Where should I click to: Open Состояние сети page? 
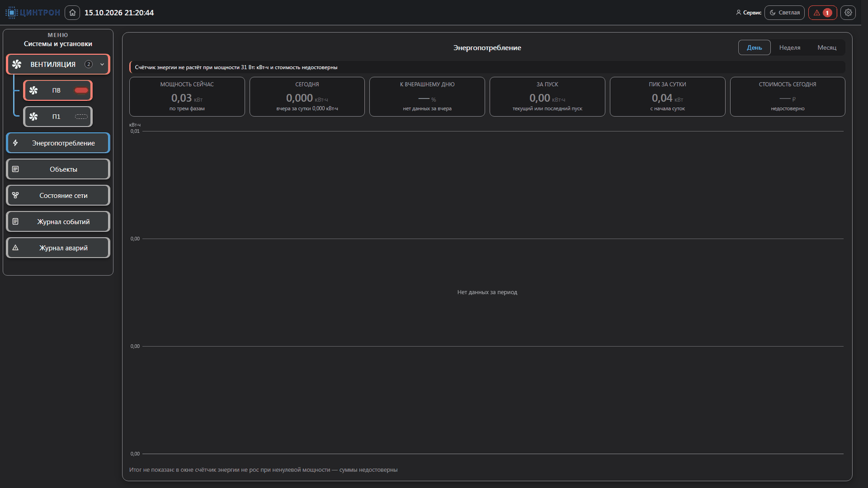point(58,195)
